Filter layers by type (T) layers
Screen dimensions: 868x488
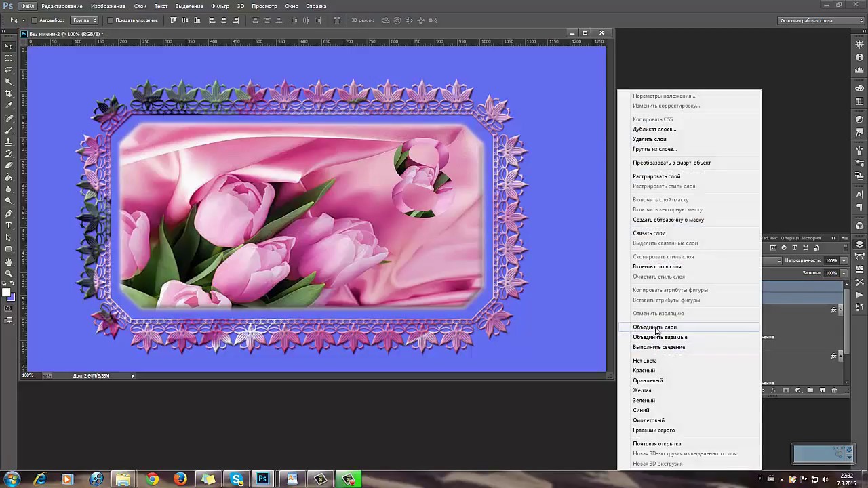(x=795, y=248)
